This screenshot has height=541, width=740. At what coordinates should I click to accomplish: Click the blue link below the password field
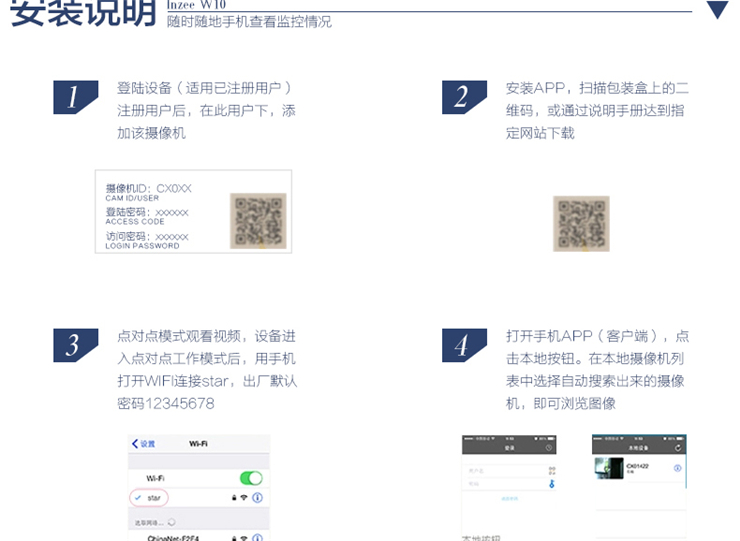click(x=509, y=497)
